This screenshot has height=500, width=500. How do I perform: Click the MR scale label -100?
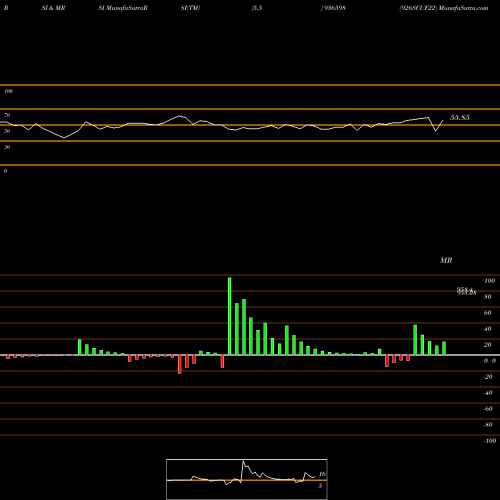click(490, 441)
